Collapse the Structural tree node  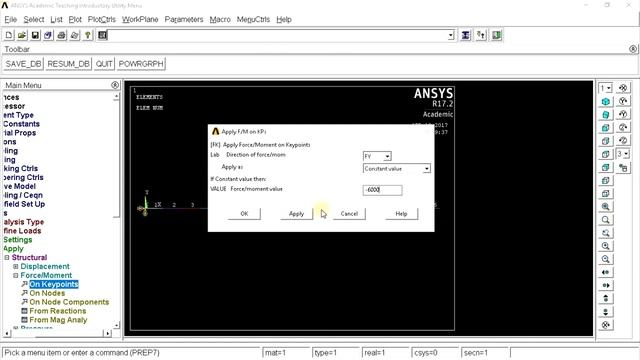(x=7, y=258)
